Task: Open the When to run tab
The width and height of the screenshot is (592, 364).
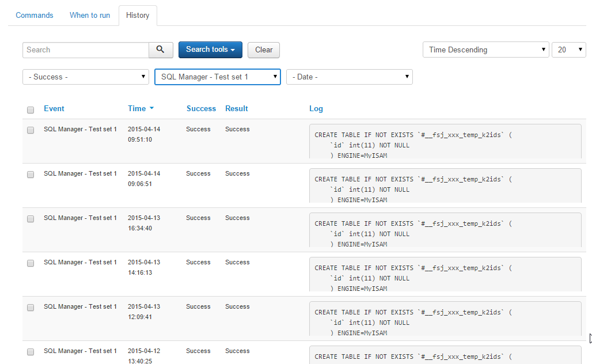Action: 90,16
